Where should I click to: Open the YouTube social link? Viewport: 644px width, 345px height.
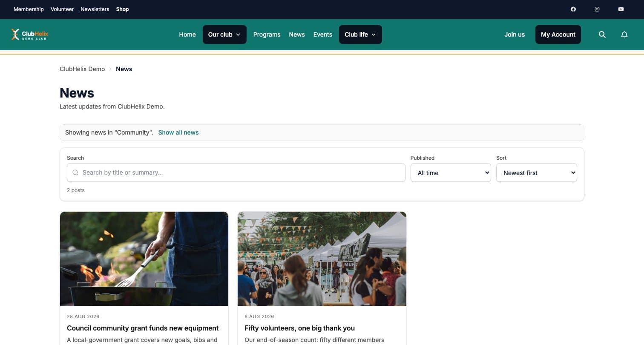pos(621,9)
